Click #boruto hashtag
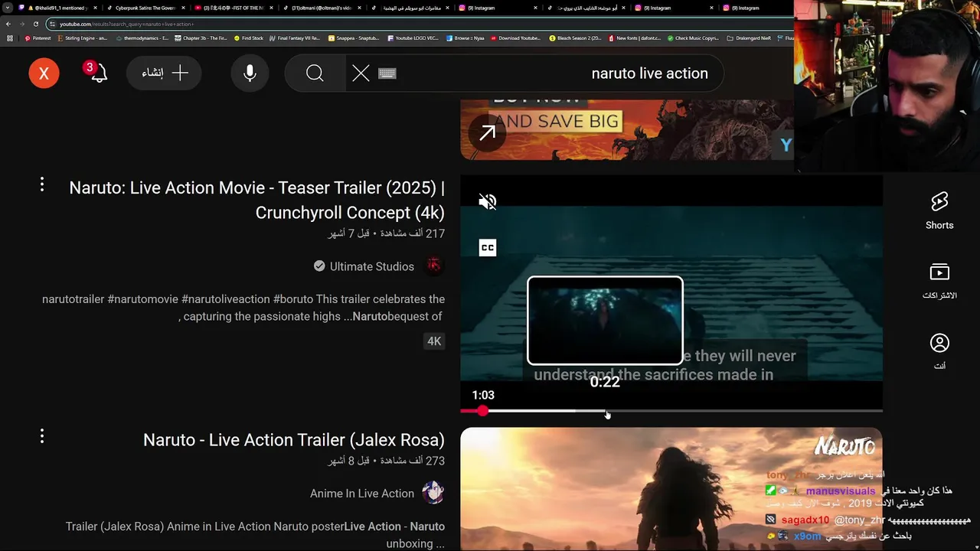The height and width of the screenshot is (551, 980). pyautogui.click(x=293, y=299)
